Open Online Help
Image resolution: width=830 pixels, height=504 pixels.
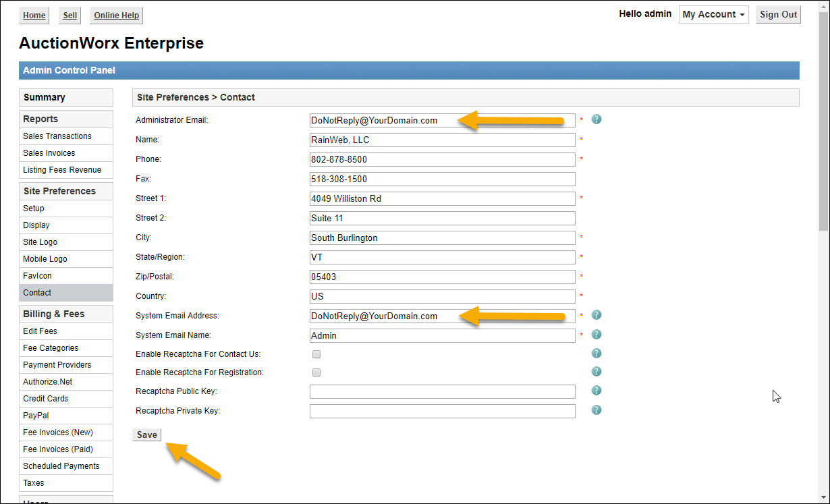point(116,16)
